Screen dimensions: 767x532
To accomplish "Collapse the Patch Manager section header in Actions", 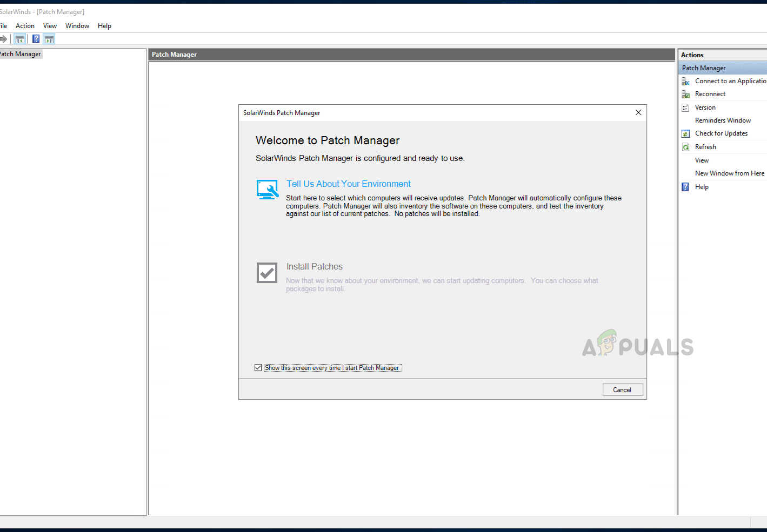I will point(723,68).
